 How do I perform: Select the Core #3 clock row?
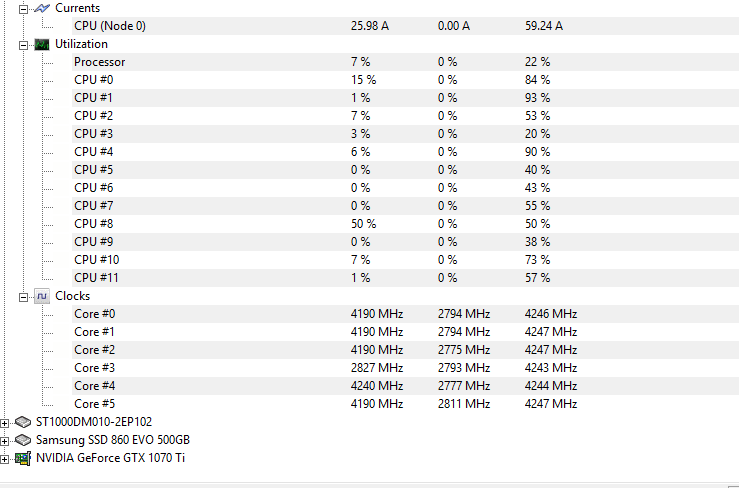(405, 368)
